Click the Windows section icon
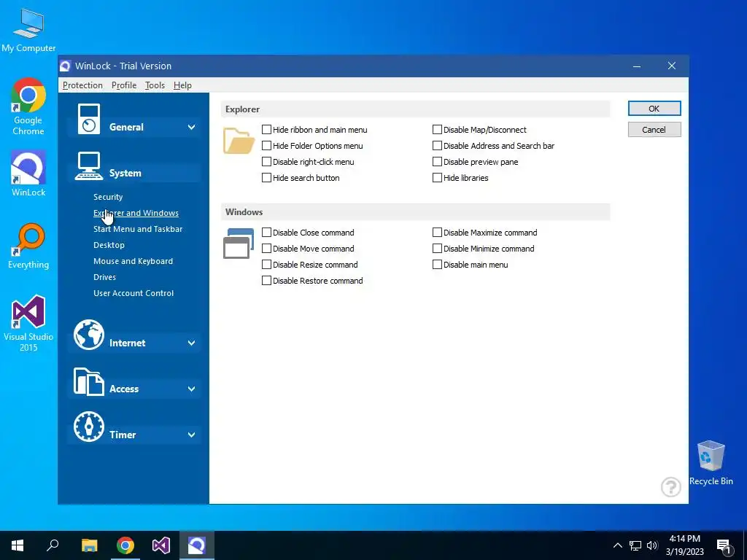747x560 pixels. [239, 244]
